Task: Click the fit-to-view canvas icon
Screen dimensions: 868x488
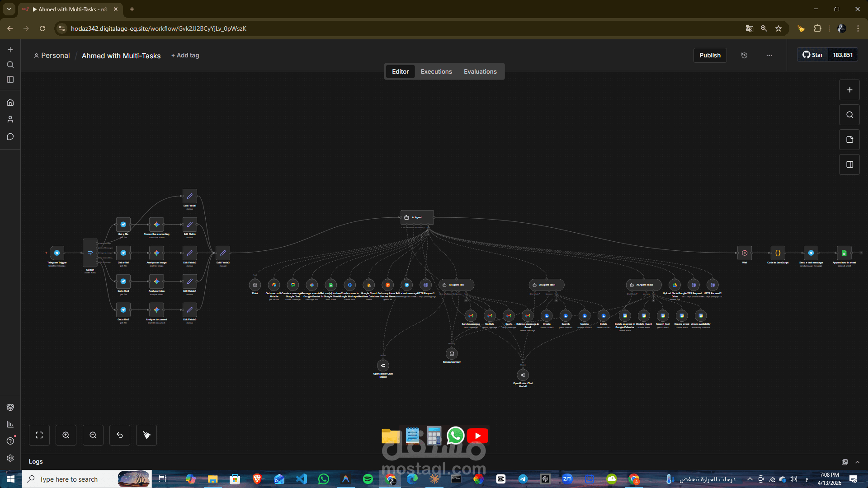Action: coord(39,435)
